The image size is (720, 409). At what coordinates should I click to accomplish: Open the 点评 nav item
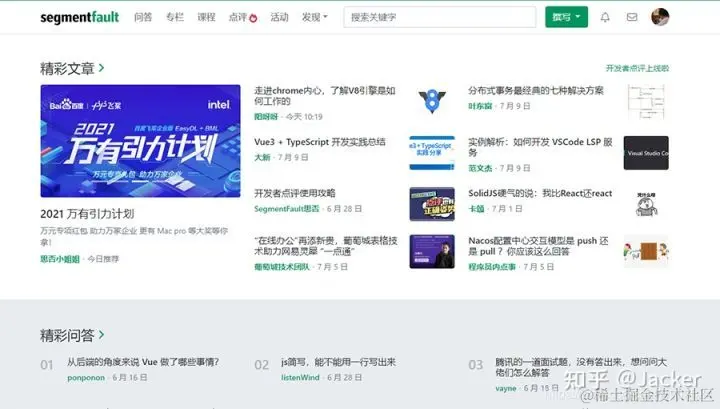pos(238,17)
